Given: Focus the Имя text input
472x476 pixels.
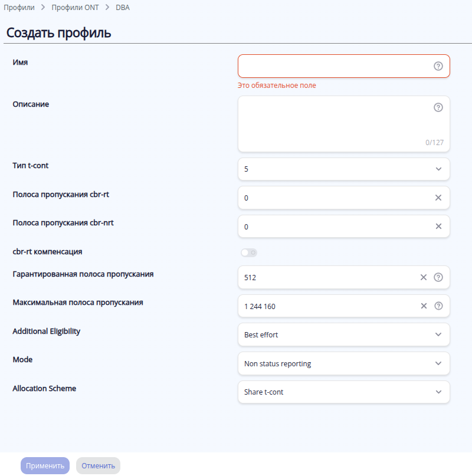Looking at the screenshot, I should pos(335,66).
